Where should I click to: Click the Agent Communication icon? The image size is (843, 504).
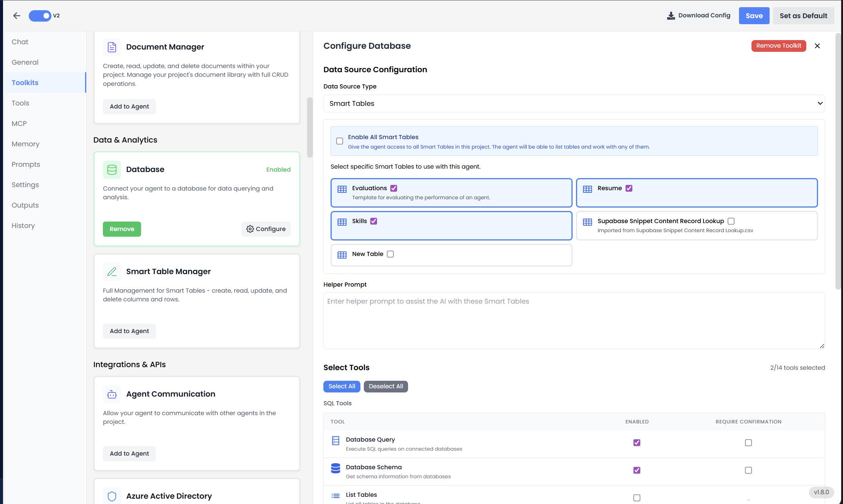point(112,394)
